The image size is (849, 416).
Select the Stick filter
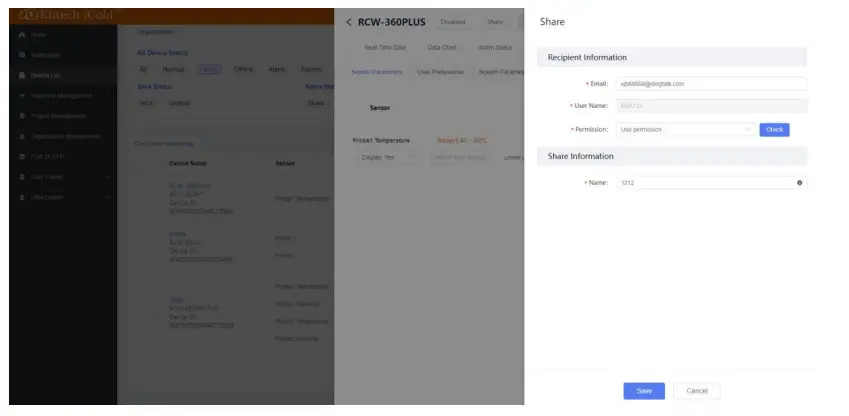(x=146, y=103)
